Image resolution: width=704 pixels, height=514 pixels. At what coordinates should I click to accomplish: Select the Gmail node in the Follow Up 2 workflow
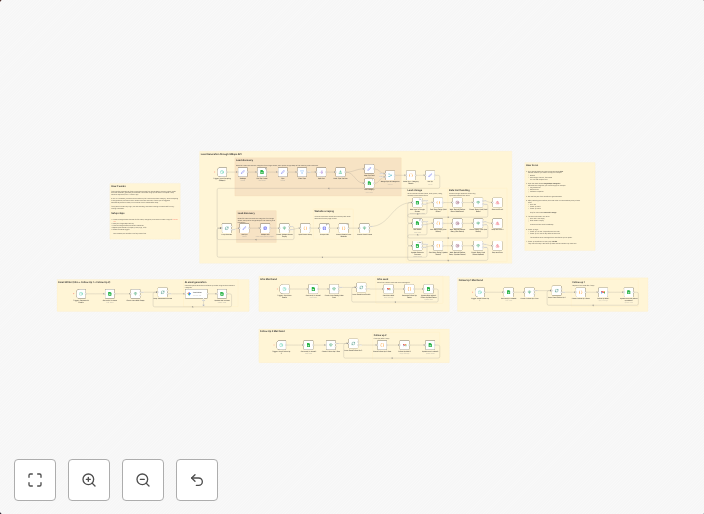405,345
